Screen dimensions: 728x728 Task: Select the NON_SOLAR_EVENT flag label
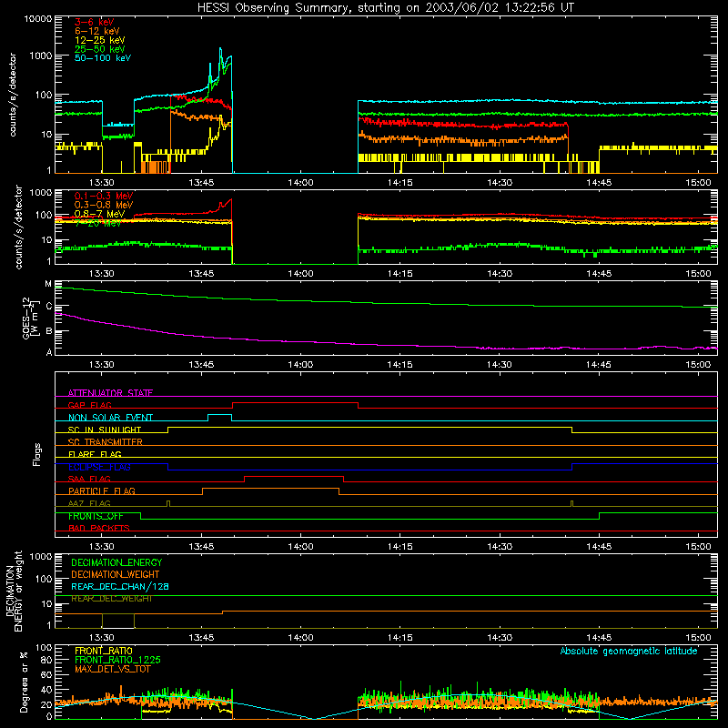pyautogui.click(x=110, y=418)
